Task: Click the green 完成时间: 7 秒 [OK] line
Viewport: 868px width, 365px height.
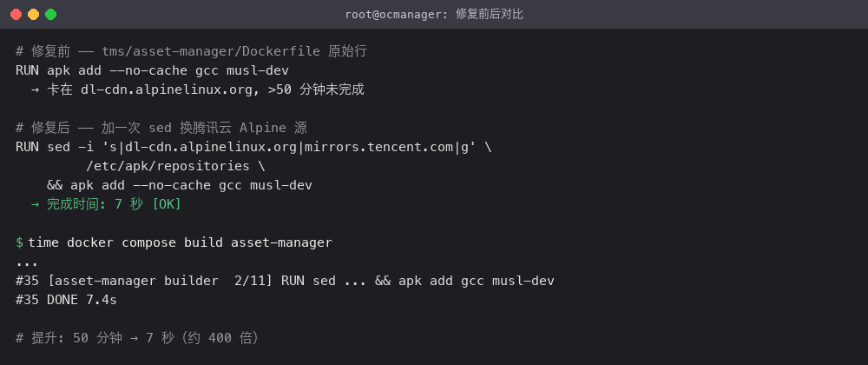Action: click(106, 204)
